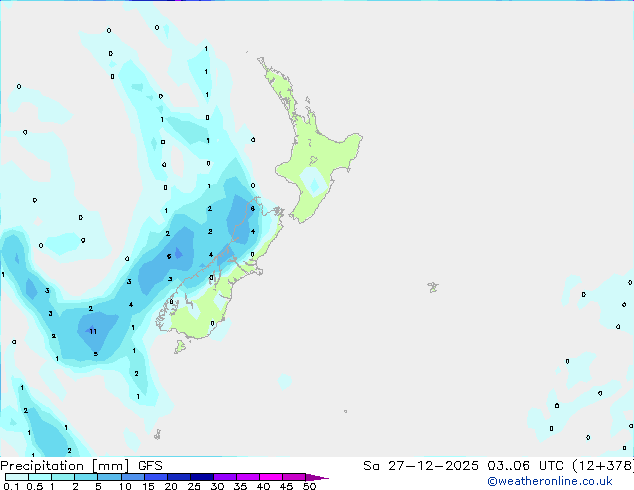Click the 25 to 30 legend swatch
Viewport: 634px width, 490px height.
tap(202, 477)
